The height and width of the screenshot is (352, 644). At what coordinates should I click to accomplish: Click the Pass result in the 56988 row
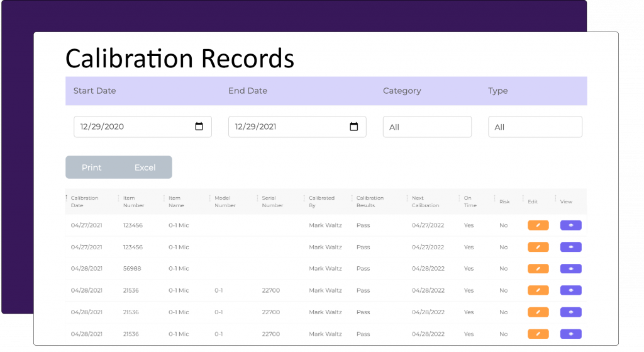point(363,268)
